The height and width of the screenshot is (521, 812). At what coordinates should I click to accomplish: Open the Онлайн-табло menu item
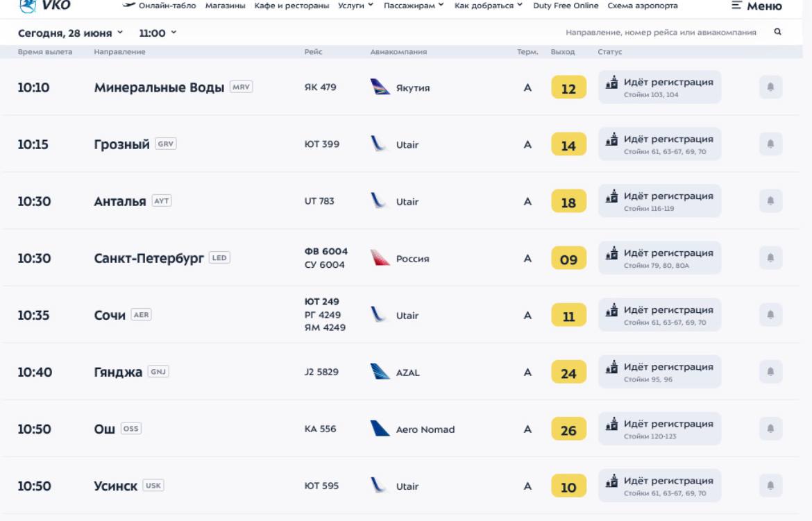coord(159,6)
